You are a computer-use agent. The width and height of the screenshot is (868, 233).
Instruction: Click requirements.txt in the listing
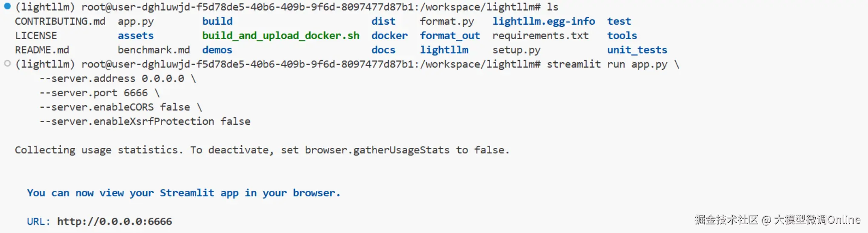(x=540, y=36)
